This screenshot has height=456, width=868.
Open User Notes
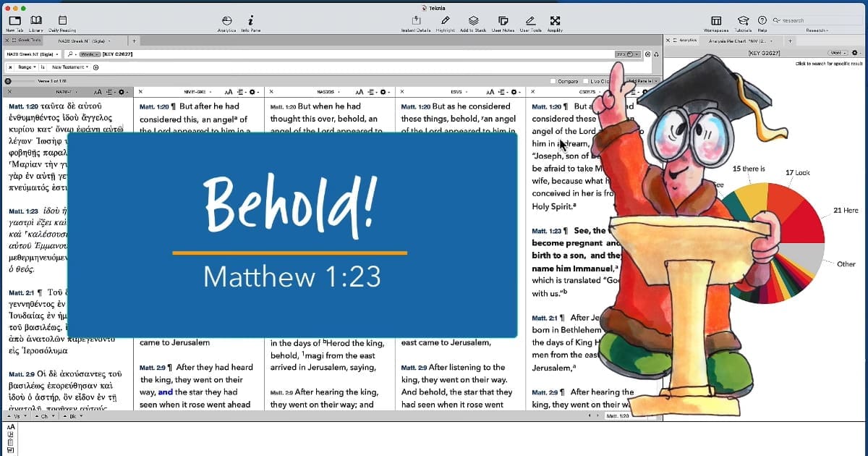(x=503, y=20)
